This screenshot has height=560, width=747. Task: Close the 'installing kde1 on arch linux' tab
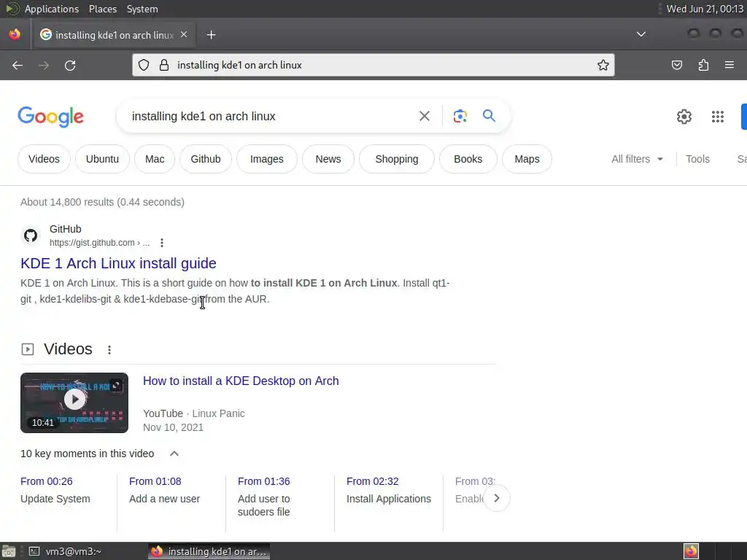(184, 35)
